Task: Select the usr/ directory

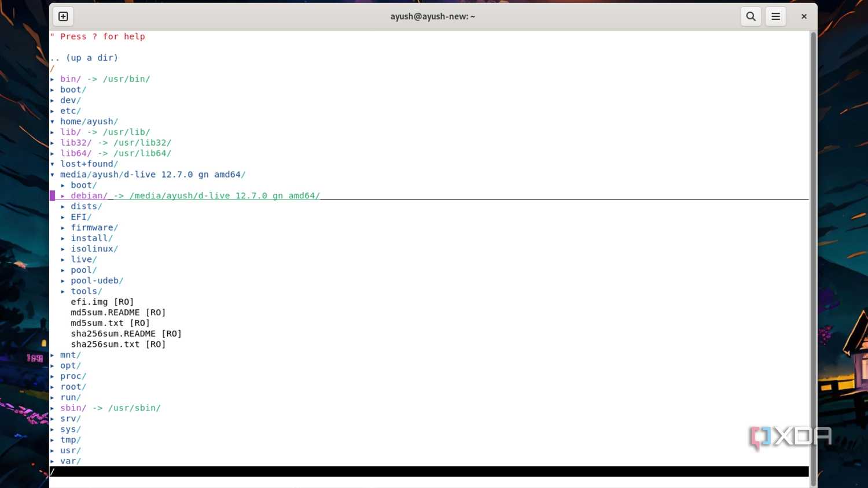Action: coord(70,450)
